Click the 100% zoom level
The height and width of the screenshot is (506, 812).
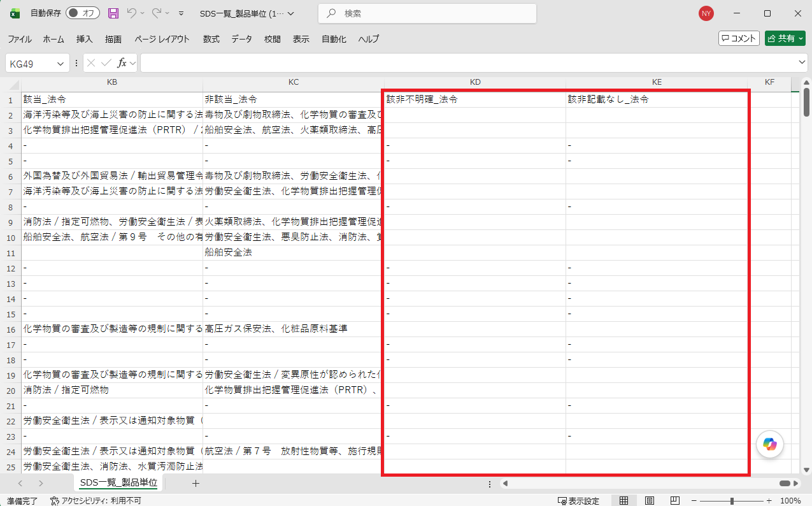tap(790, 501)
